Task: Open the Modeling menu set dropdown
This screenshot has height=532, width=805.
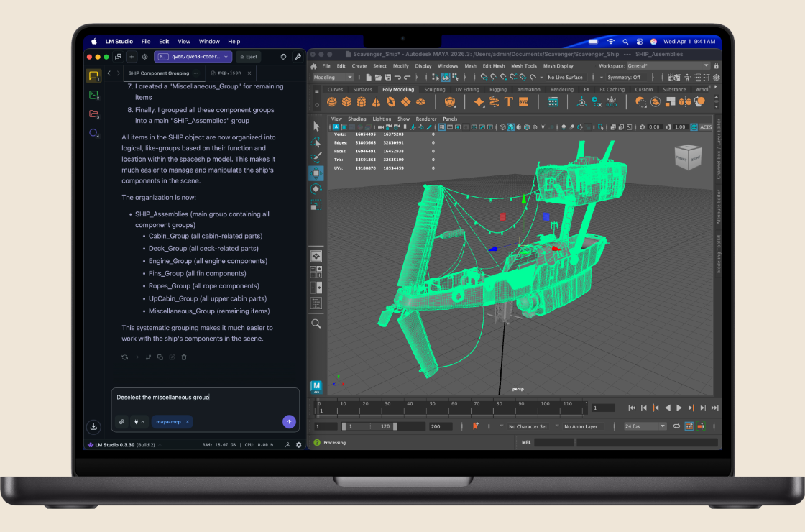Action: (x=333, y=78)
